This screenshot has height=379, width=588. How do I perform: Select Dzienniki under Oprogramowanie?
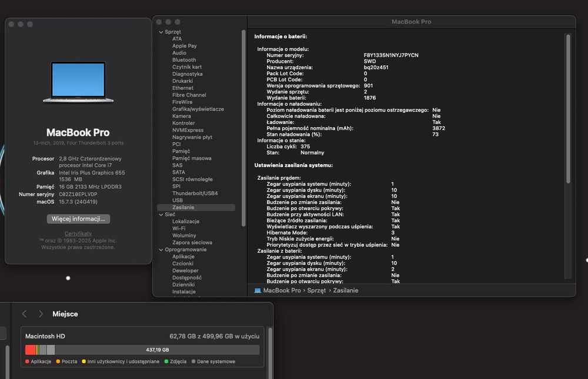[183, 285]
